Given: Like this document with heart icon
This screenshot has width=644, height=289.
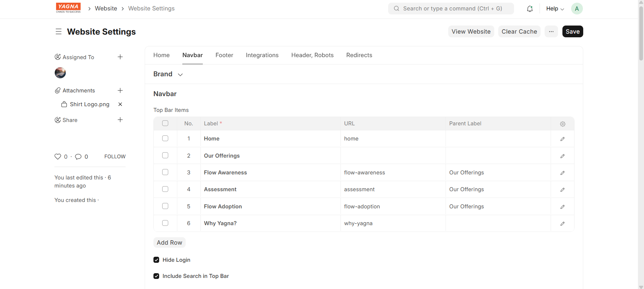Looking at the screenshot, I should click(58, 157).
